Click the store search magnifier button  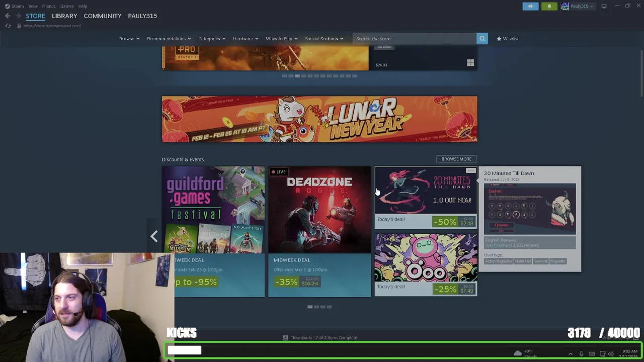(x=482, y=39)
